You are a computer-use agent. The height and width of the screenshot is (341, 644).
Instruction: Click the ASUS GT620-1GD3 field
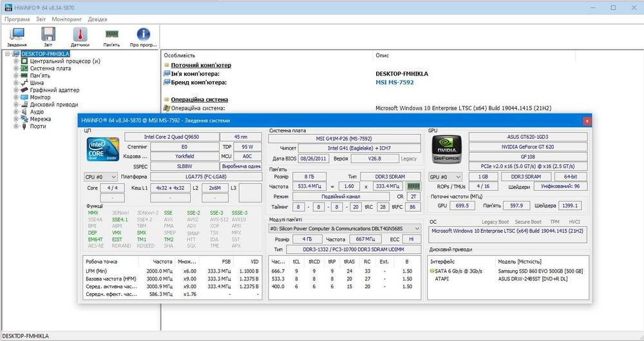point(528,137)
